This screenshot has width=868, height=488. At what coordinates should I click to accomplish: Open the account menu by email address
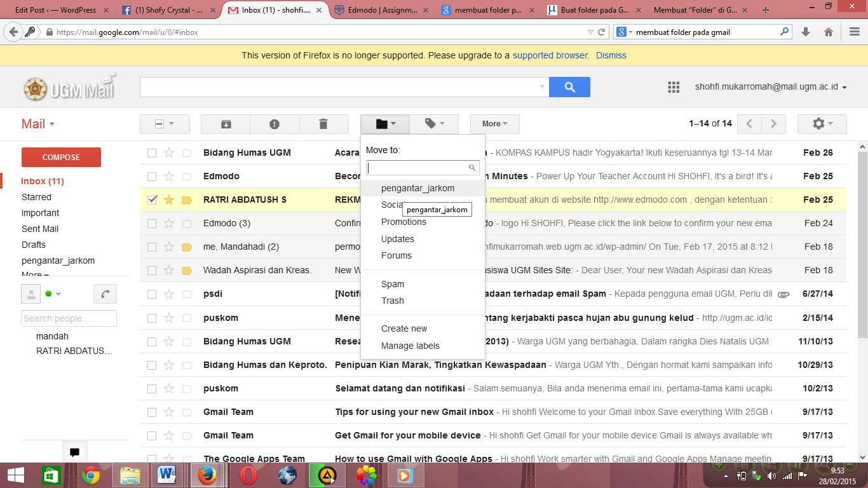771,87
